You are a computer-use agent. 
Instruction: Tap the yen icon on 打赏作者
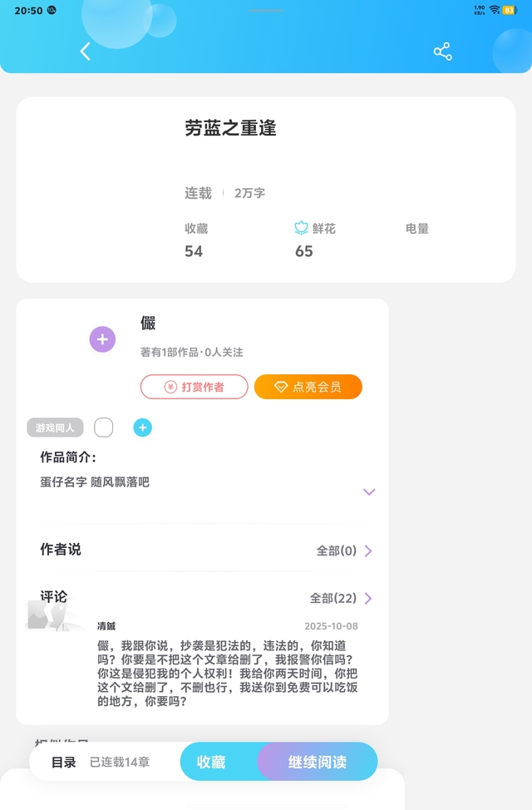coord(170,387)
